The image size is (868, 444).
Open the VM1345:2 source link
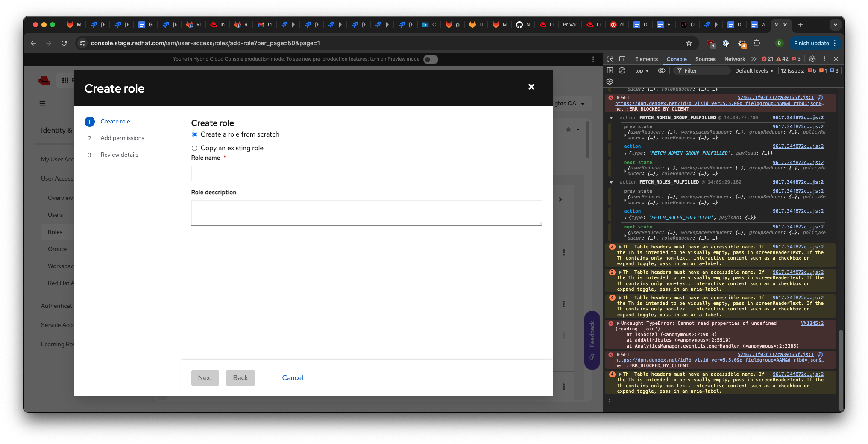pos(812,324)
